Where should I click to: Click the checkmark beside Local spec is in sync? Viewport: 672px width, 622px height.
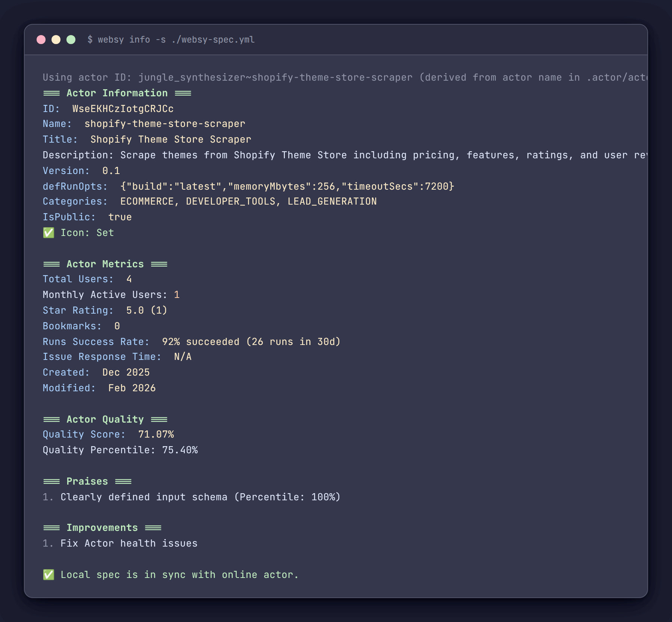49,575
